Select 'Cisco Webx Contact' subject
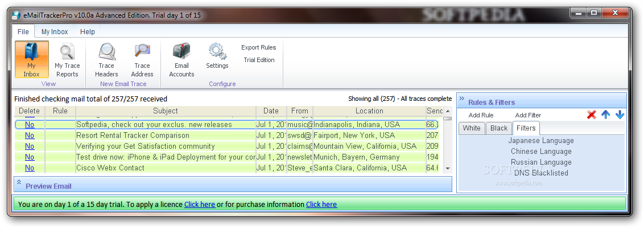Viewport: 644px width, 228px height. 110,168
